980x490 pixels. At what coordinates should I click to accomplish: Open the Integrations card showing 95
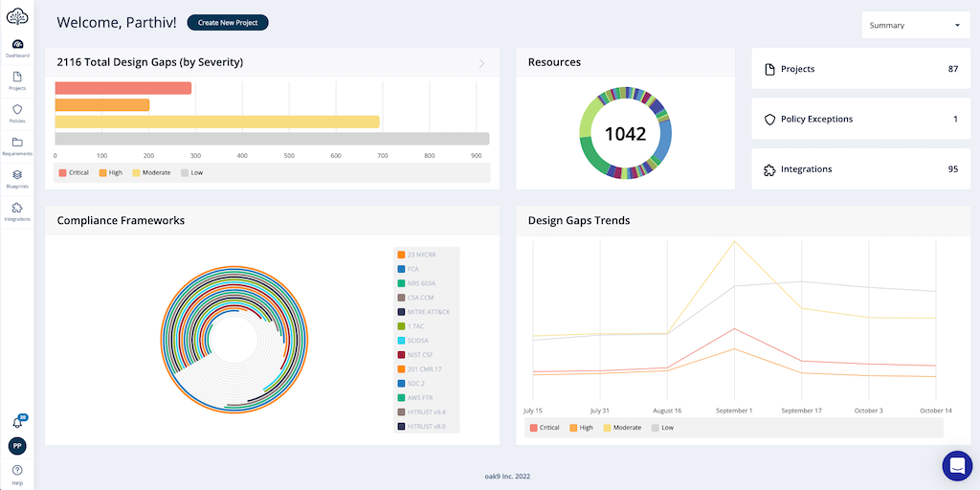point(860,169)
